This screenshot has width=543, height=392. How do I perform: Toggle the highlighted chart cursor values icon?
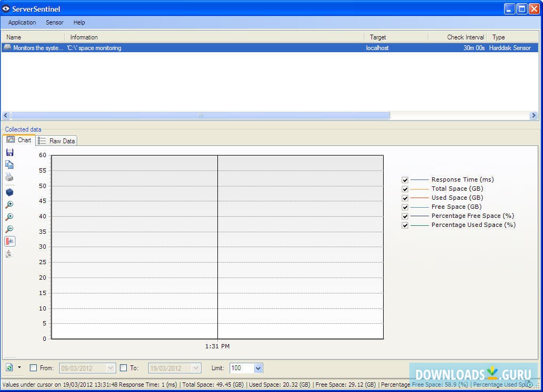click(x=10, y=241)
